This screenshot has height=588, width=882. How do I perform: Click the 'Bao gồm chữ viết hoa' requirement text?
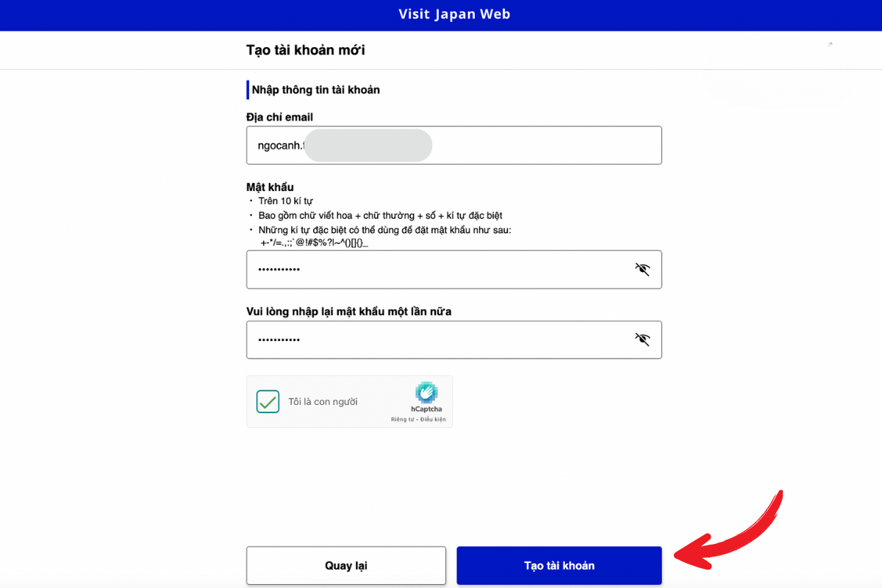click(380, 215)
